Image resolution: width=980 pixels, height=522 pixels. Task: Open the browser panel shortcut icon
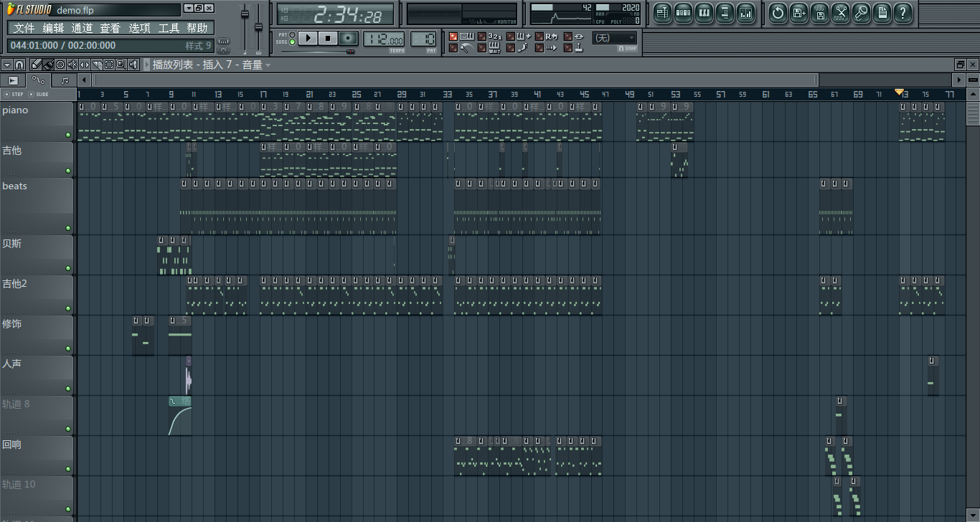pos(725,12)
